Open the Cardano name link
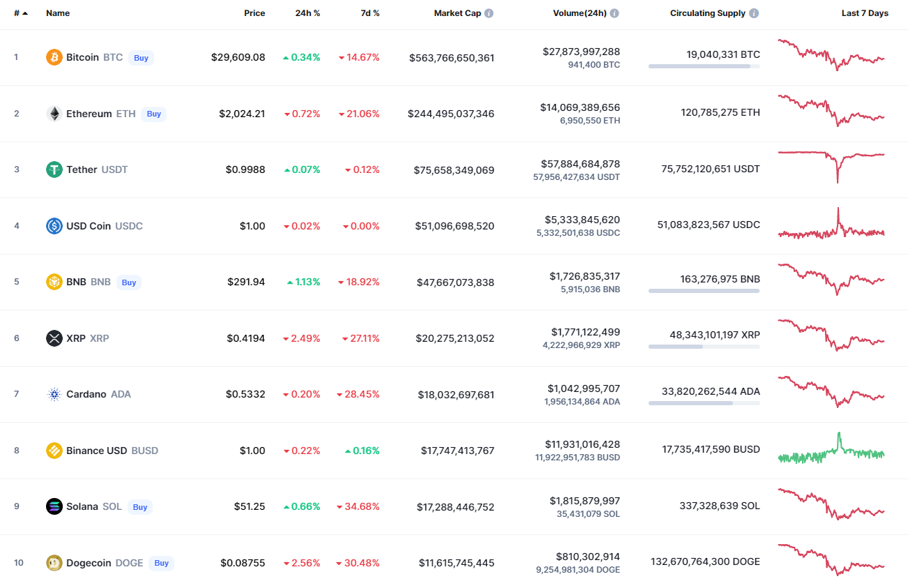Image resolution: width=908 pixels, height=588 pixels. click(x=86, y=394)
